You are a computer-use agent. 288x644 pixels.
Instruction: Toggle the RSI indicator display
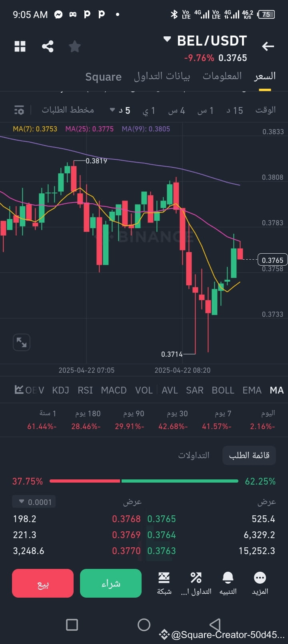[x=85, y=390]
